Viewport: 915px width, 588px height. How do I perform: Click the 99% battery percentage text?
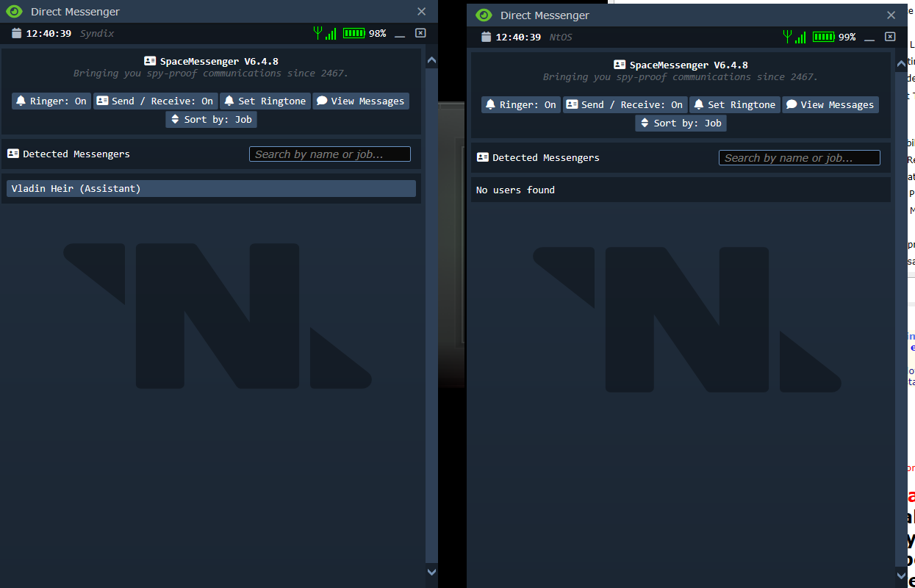[847, 37]
